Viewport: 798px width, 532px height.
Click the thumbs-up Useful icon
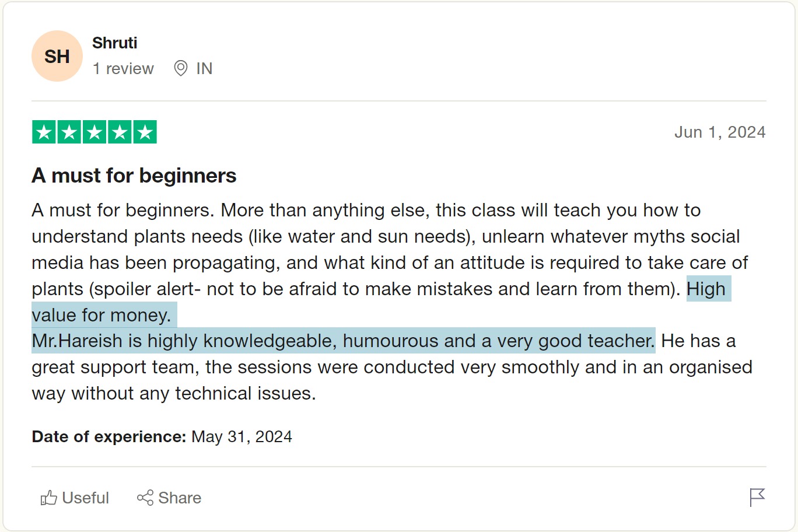pos(48,498)
